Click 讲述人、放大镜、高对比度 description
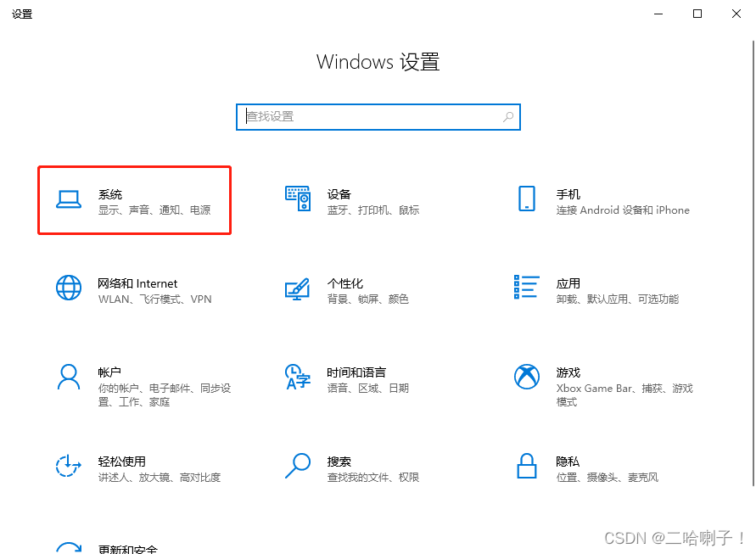 tap(160, 478)
